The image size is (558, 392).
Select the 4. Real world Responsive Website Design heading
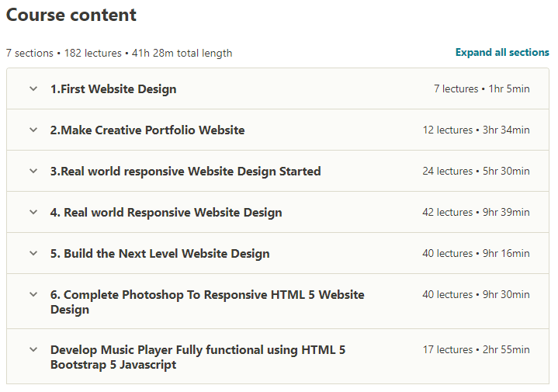tap(166, 213)
